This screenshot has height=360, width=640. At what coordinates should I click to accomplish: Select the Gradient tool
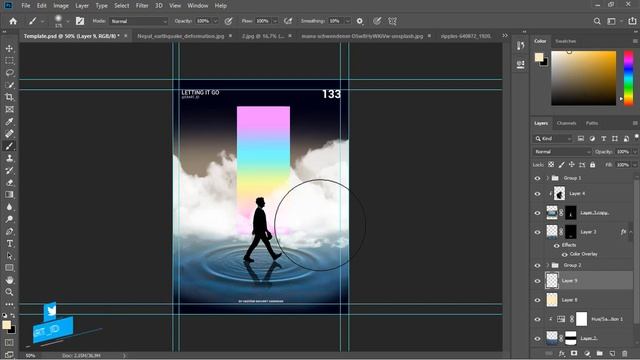(x=9, y=195)
